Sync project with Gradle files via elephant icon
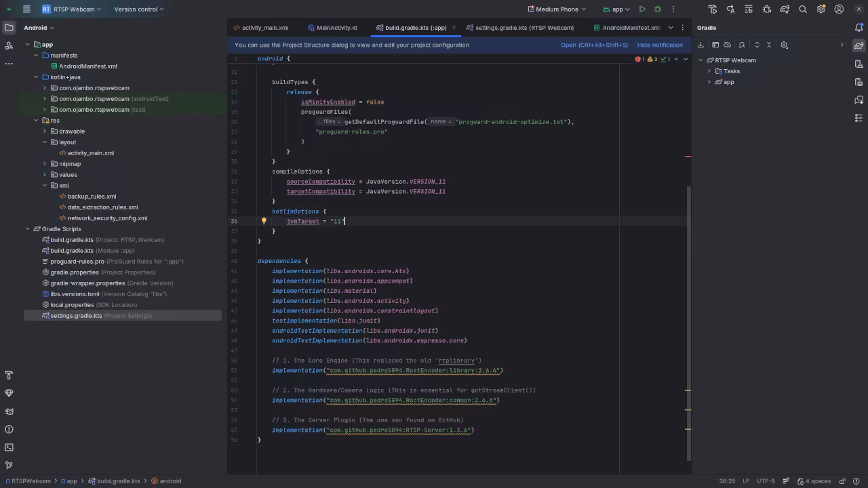Screen dimensions: 868x488 [785, 9]
